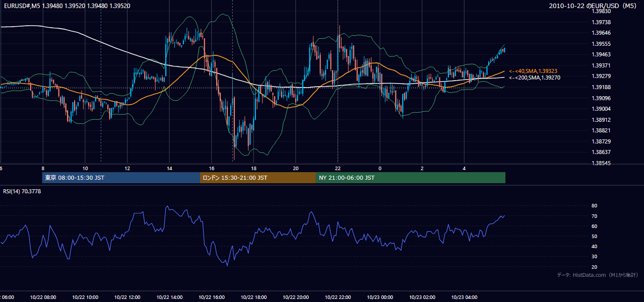
Task: Select the 東京 08:00-15:30 JST session bar
Action: click(121, 178)
